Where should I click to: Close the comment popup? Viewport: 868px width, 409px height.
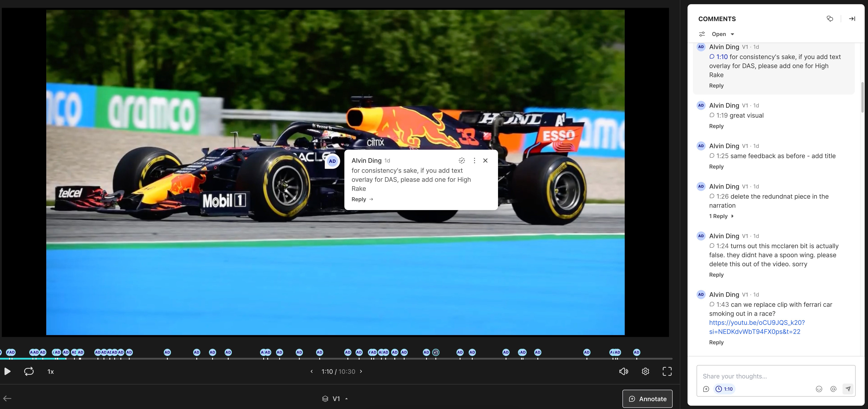[485, 160]
